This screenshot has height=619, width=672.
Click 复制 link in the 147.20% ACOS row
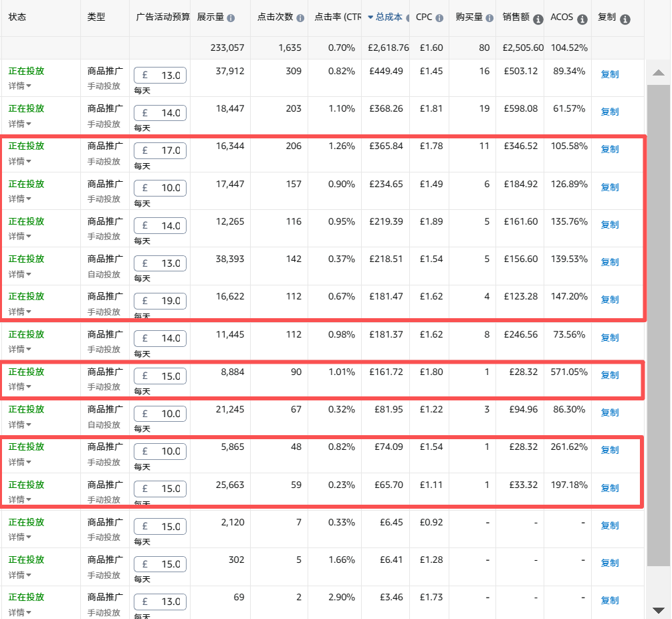(x=609, y=299)
